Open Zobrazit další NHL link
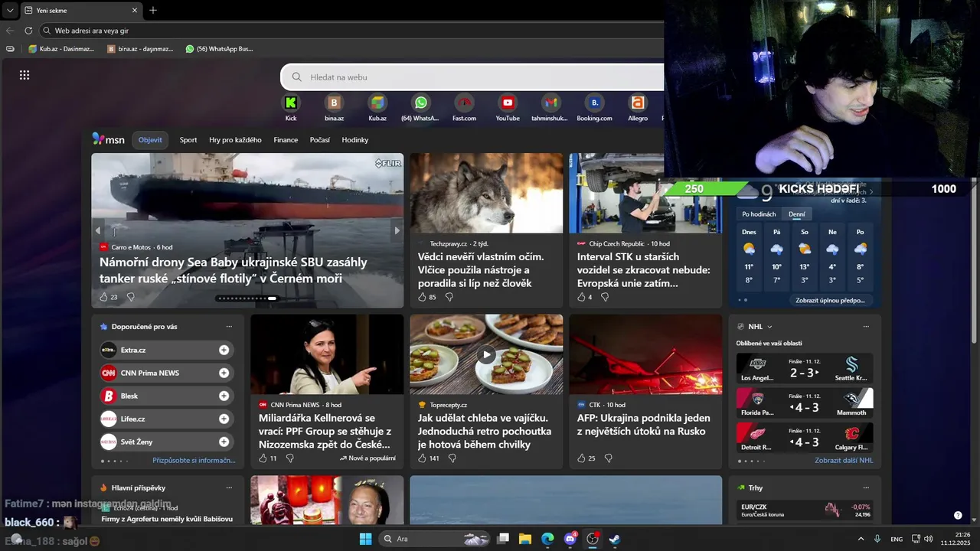Viewport: 980px width, 551px height. (844, 461)
